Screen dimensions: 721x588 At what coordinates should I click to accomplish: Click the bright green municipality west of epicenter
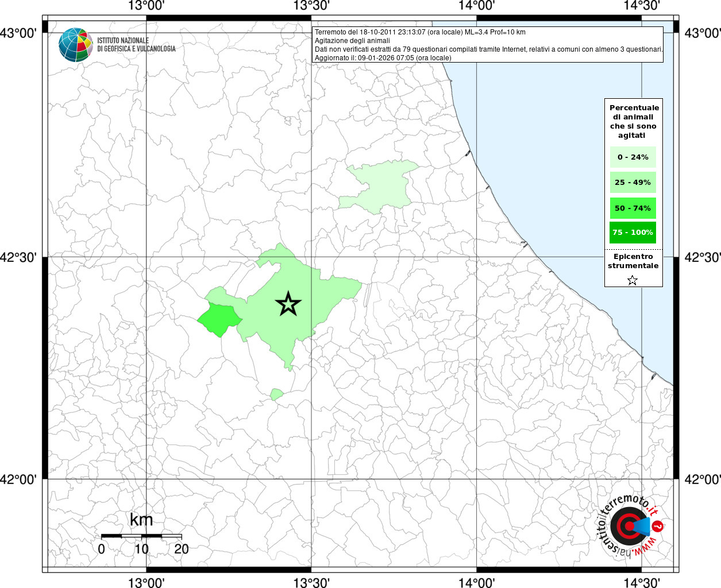(219, 320)
